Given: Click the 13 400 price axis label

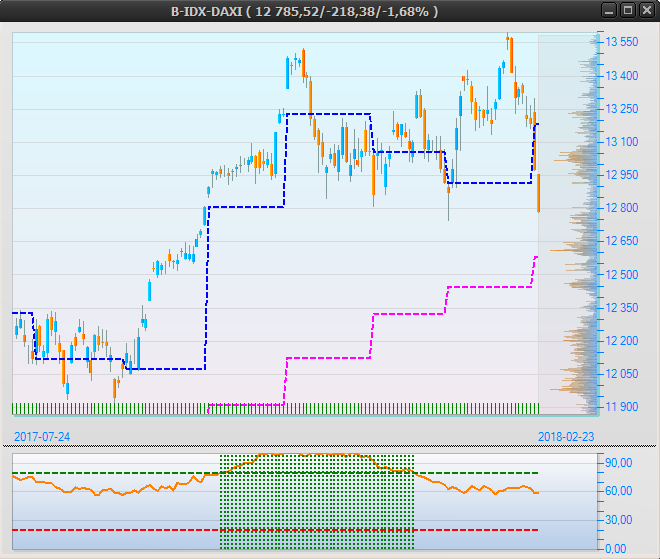Looking at the screenshot, I should coord(622,76).
